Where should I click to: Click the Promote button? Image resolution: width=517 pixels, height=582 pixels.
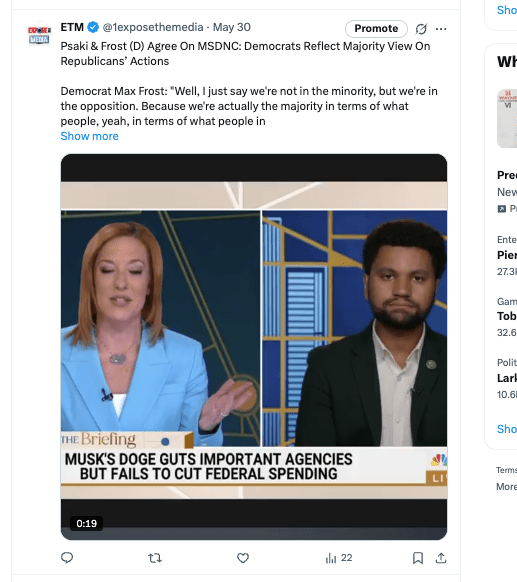pyautogui.click(x=376, y=29)
